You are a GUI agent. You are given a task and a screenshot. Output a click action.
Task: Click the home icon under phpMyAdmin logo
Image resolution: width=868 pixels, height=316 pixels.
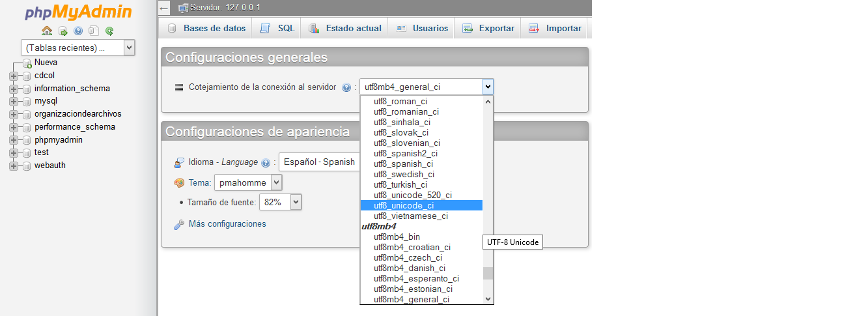click(47, 31)
